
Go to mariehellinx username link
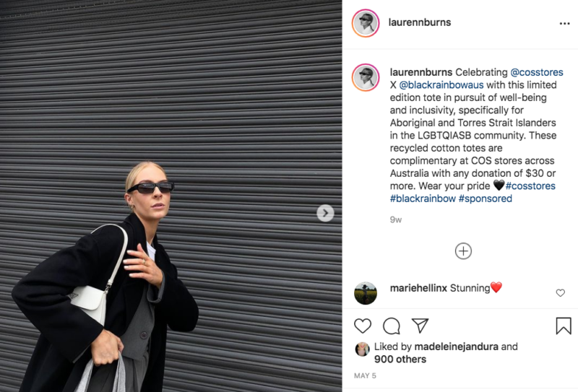418,288
